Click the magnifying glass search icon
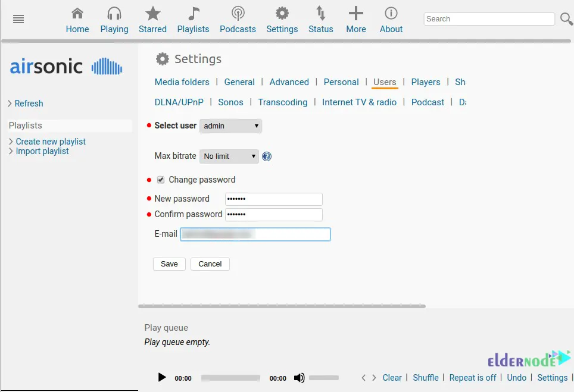This screenshot has width=574, height=392. click(x=566, y=19)
